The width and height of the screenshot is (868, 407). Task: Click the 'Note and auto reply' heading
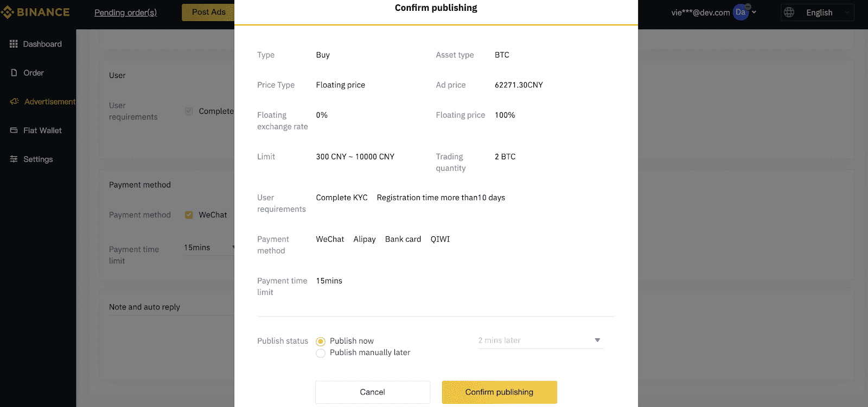pos(144,307)
